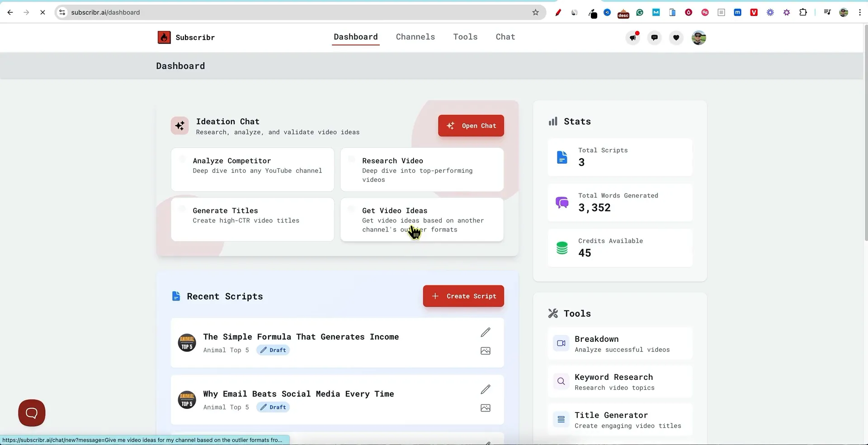868x445 pixels.
Task: Click the Title Generator lines icon
Action: pos(561,419)
